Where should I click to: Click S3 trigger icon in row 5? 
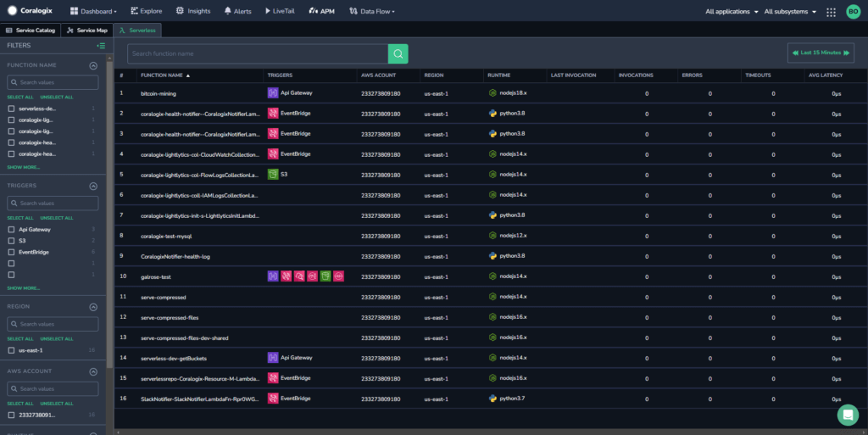273,175
